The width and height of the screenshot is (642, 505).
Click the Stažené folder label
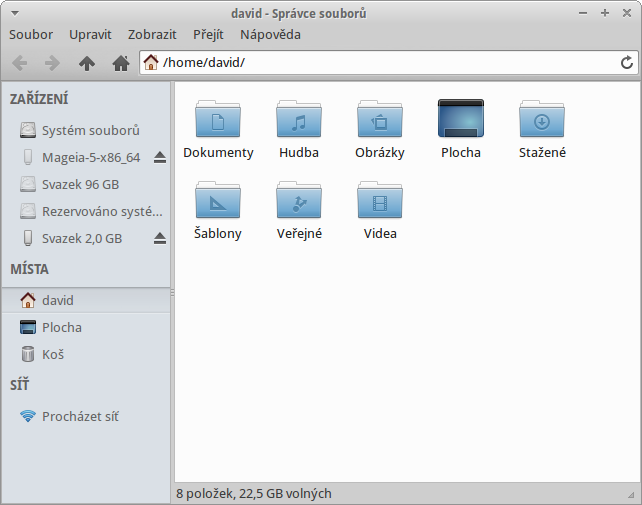[542, 153]
